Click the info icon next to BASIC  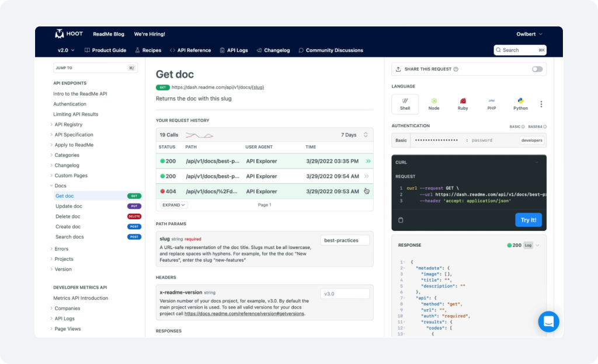point(523,127)
